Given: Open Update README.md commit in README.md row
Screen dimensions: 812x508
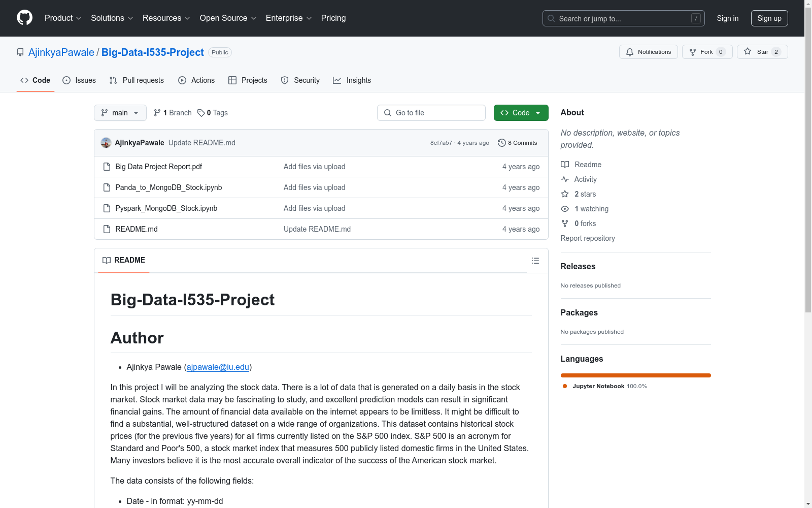Looking at the screenshot, I should (x=317, y=229).
